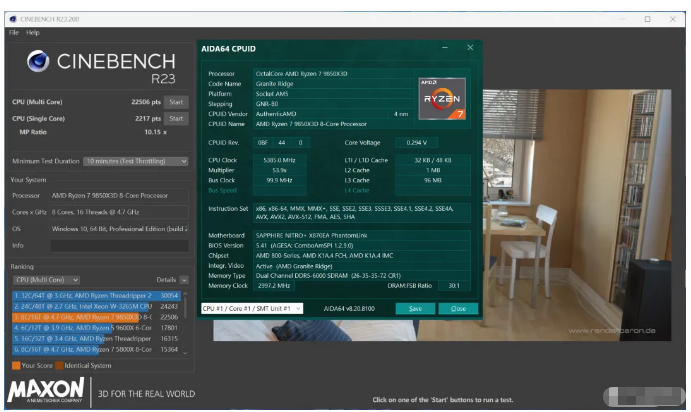Click the Maxon logo at bottom left
The width and height of the screenshot is (691, 412).
(47, 387)
